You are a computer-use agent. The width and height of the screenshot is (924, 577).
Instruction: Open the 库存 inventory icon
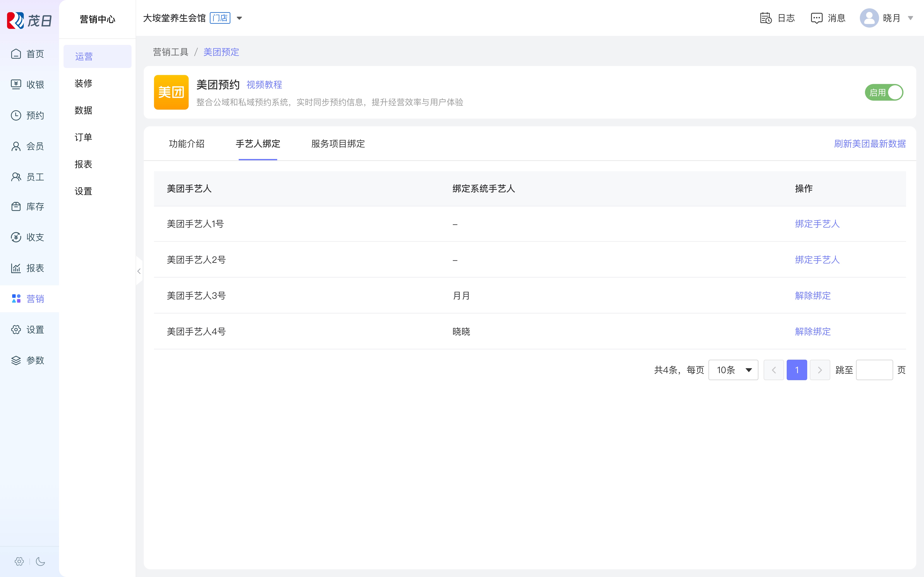(16, 206)
